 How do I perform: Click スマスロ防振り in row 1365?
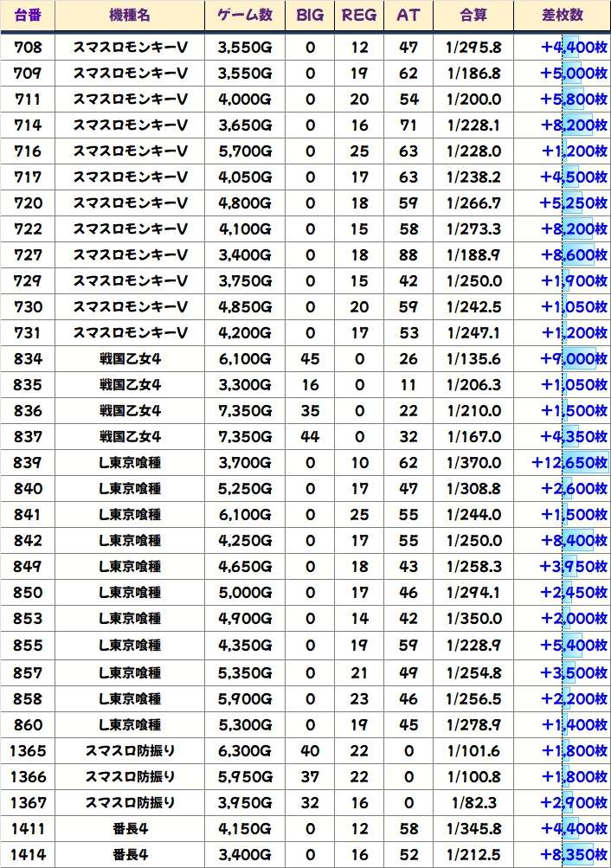click(x=130, y=751)
